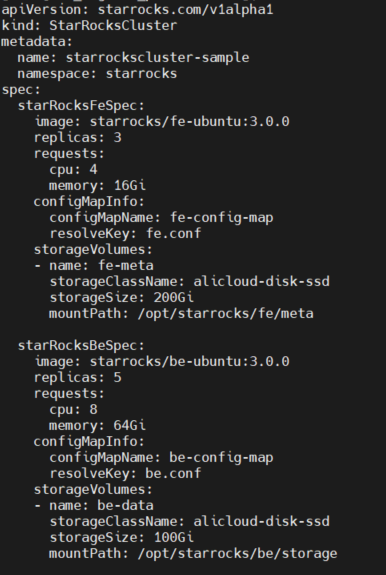Click the be-ubuntu:3.0.0 image value
The height and width of the screenshot is (575, 386).
(190, 362)
